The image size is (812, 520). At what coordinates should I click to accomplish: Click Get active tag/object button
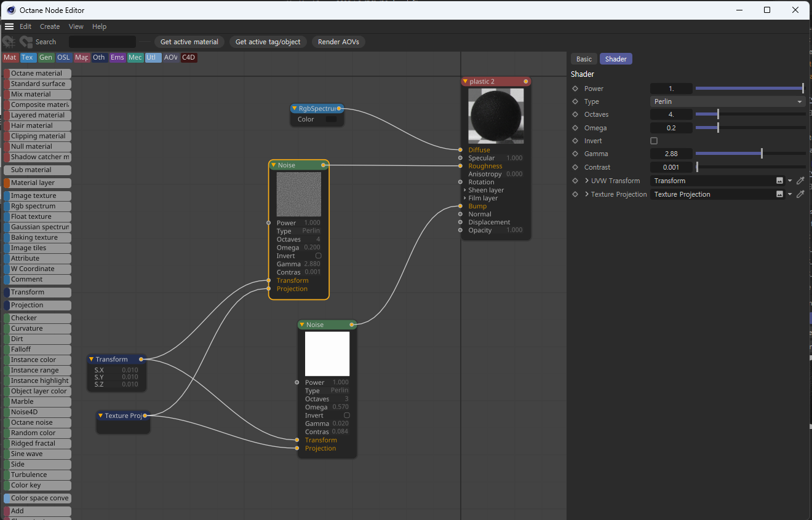pos(268,42)
